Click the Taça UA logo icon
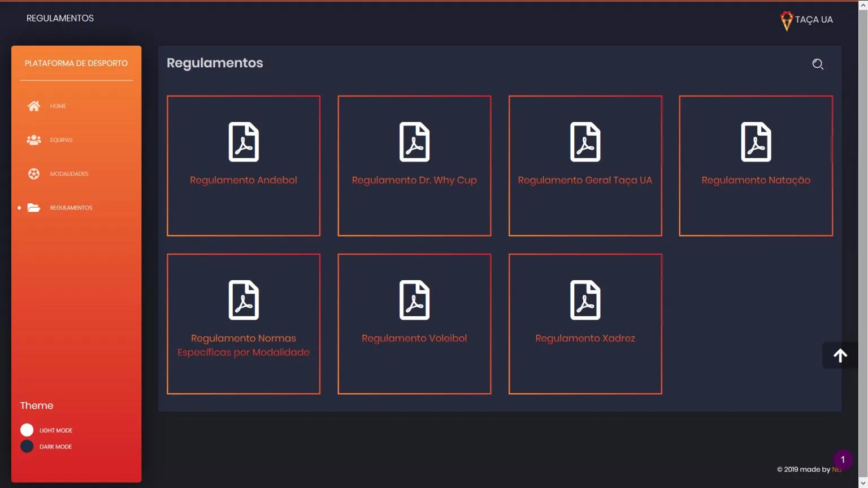 click(x=787, y=21)
